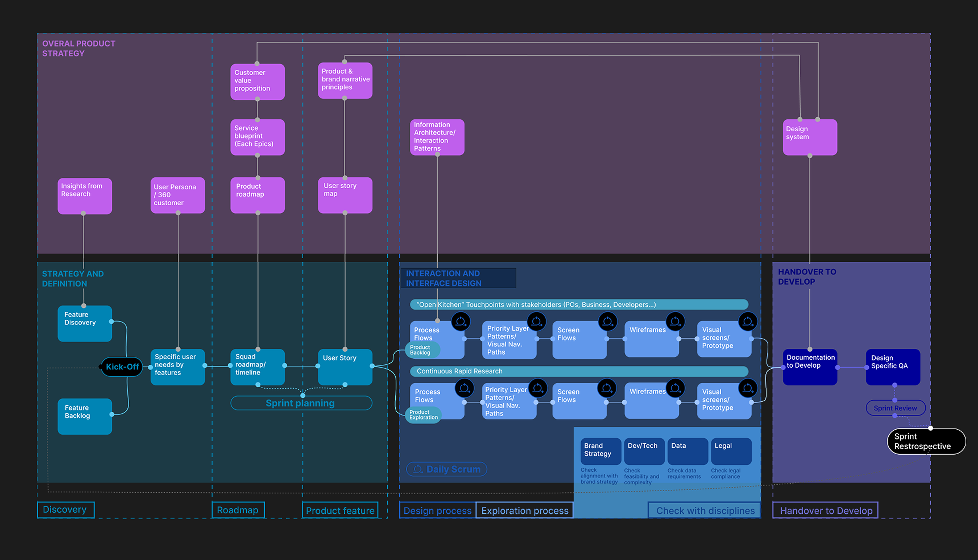Screen dimensions: 978x560
Task: Select Specific user needs by features card
Action: pos(178,367)
